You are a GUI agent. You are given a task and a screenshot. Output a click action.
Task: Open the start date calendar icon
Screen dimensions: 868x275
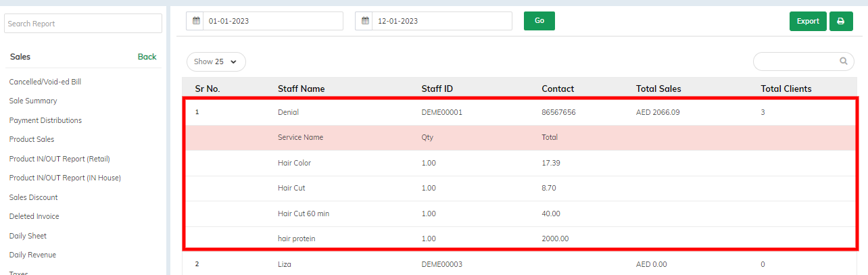pyautogui.click(x=196, y=21)
